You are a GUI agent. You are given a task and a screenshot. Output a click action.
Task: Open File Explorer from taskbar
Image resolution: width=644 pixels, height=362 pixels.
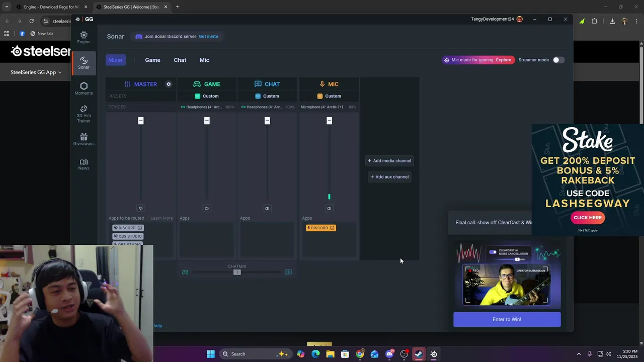(x=330, y=354)
